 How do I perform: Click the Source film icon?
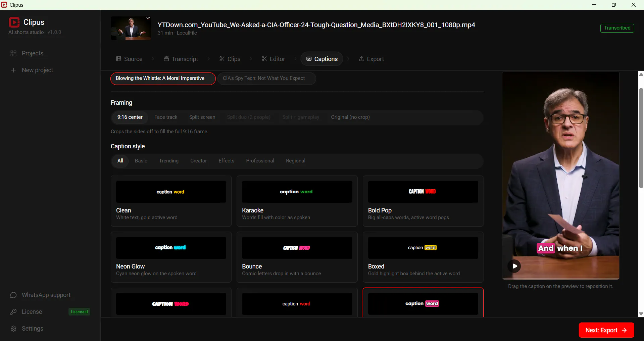point(118,59)
